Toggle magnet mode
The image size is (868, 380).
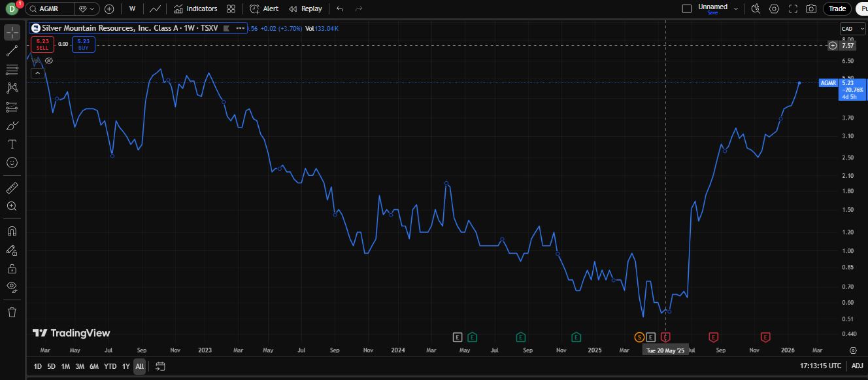pos(12,231)
